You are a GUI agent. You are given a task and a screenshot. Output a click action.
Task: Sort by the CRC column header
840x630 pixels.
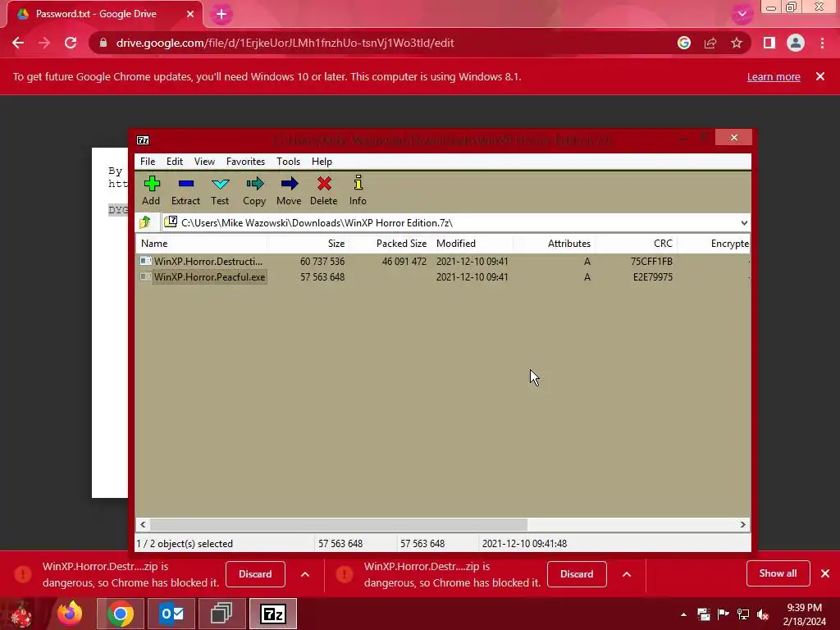[x=637, y=243]
